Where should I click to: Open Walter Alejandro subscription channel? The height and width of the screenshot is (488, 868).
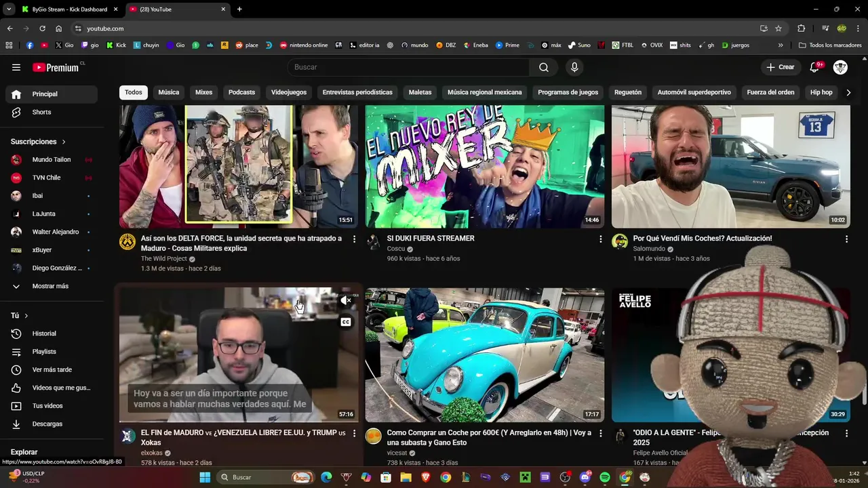[52, 232]
